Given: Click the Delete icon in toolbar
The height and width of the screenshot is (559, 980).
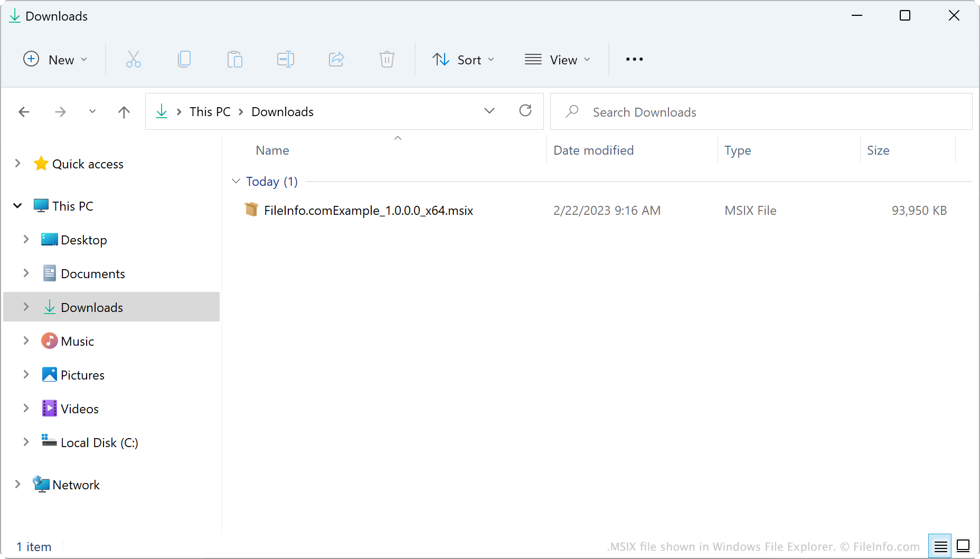Looking at the screenshot, I should tap(387, 59).
